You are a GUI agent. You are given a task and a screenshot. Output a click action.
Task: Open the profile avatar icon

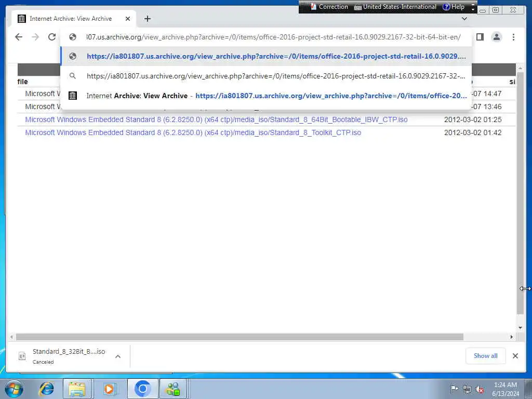pyautogui.click(x=496, y=37)
